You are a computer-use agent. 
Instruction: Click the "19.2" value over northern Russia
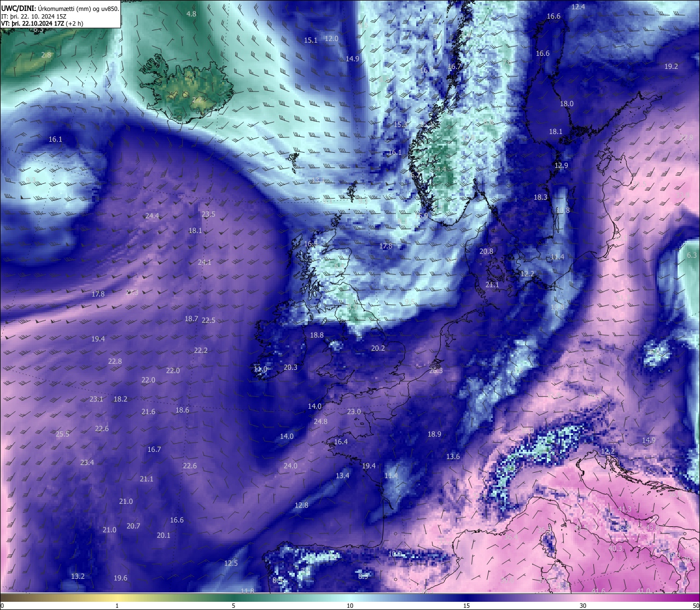tap(671, 66)
